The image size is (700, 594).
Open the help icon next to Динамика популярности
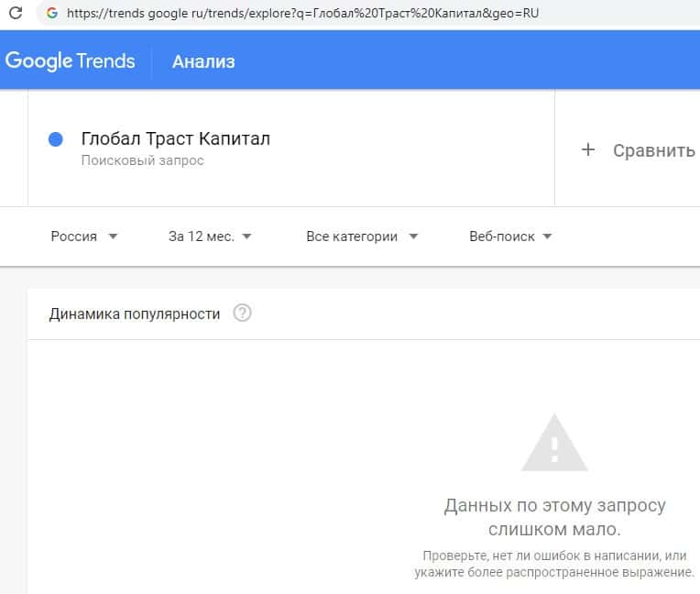pos(242,313)
